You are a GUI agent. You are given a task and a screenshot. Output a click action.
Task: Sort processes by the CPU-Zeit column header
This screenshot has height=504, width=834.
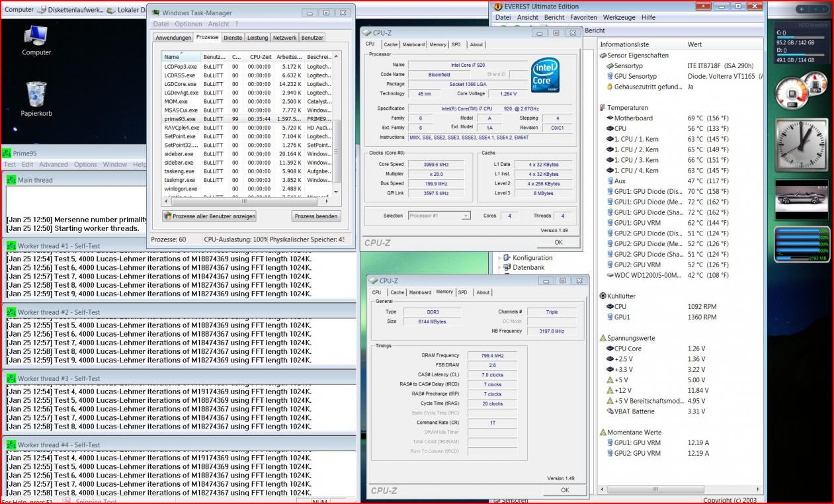coord(259,57)
